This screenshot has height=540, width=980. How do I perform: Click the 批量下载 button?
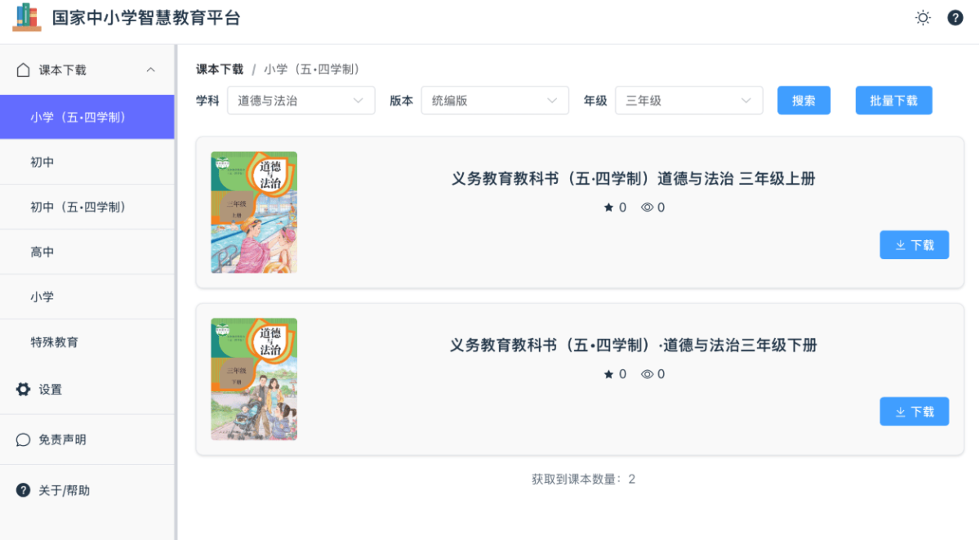coord(893,100)
